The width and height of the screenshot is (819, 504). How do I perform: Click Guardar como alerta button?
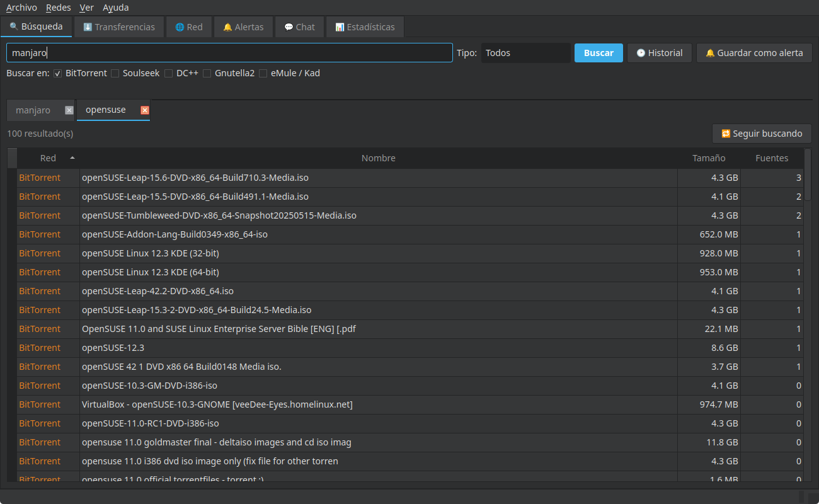(754, 53)
